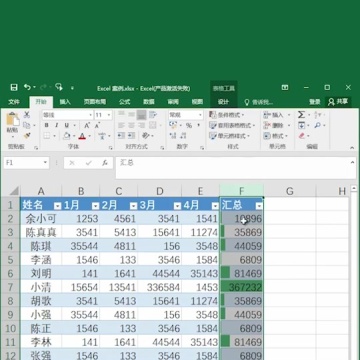The width and height of the screenshot is (360, 360).
Task: Click the insert function fx icon
Action: pos(105,163)
